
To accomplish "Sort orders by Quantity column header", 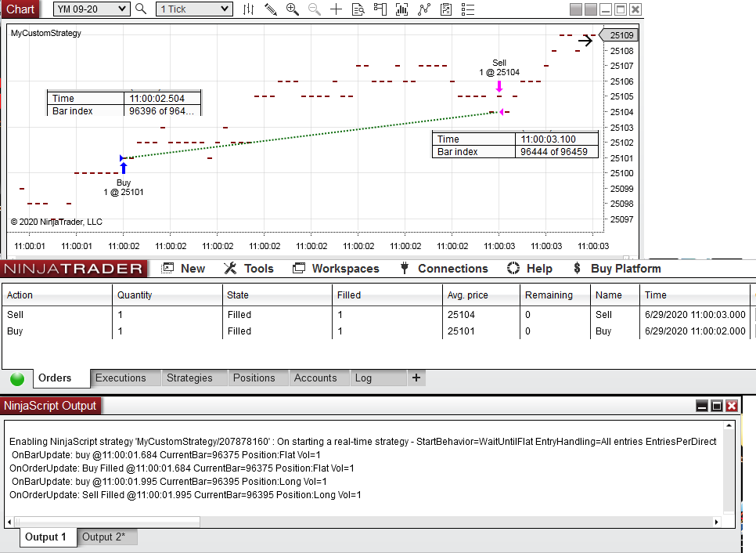I will click(x=167, y=295).
